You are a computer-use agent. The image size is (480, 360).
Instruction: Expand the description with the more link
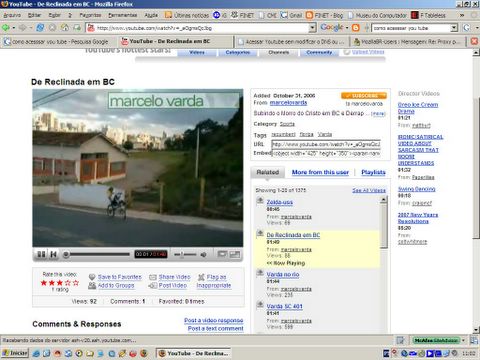click(x=378, y=114)
